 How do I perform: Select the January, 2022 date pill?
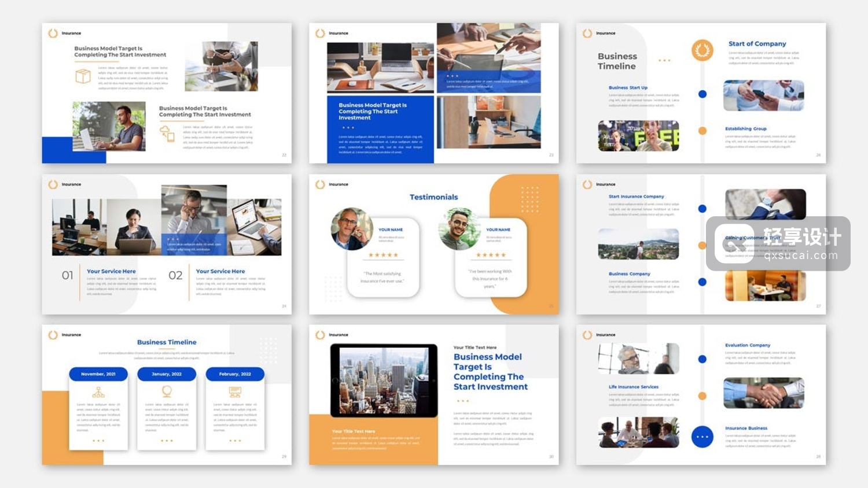pos(167,374)
